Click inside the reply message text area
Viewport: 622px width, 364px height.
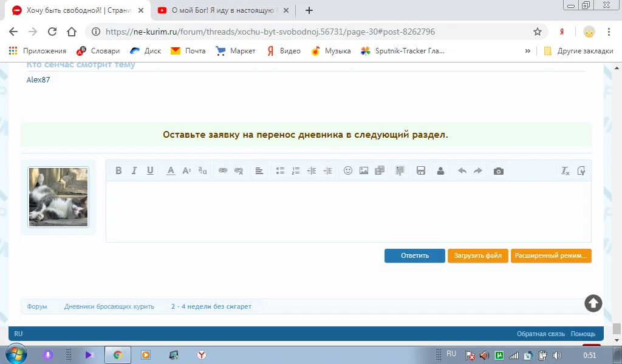click(x=348, y=211)
